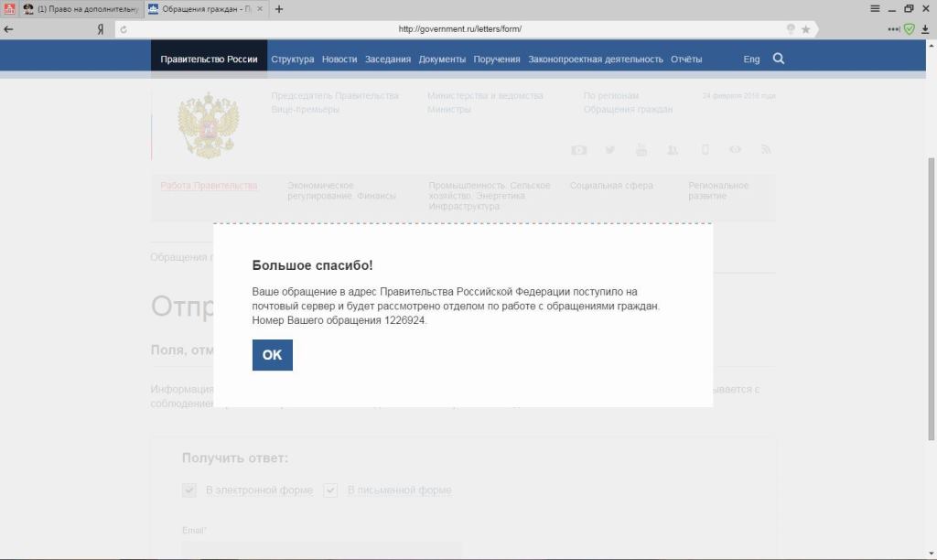Open the 'Структура' menu item
Image resolution: width=937 pixels, height=560 pixels.
point(292,59)
